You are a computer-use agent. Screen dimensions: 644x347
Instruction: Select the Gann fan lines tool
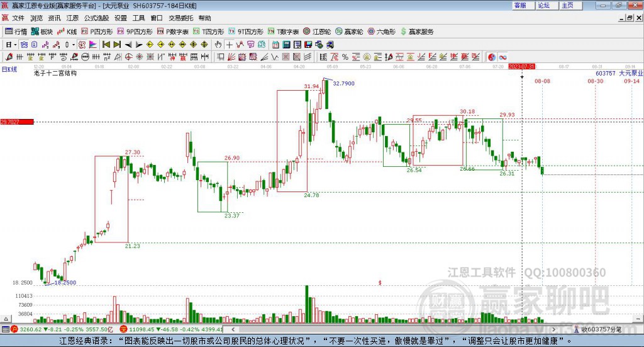pyautogui.click(x=231, y=57)
